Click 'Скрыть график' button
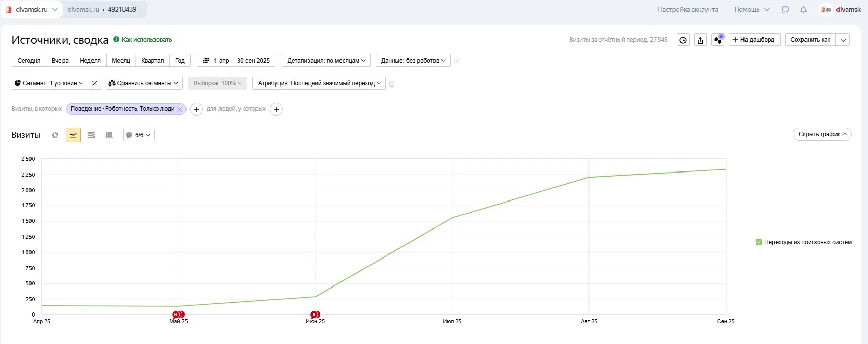The image size is (868, 344). [x=822, y=134]
